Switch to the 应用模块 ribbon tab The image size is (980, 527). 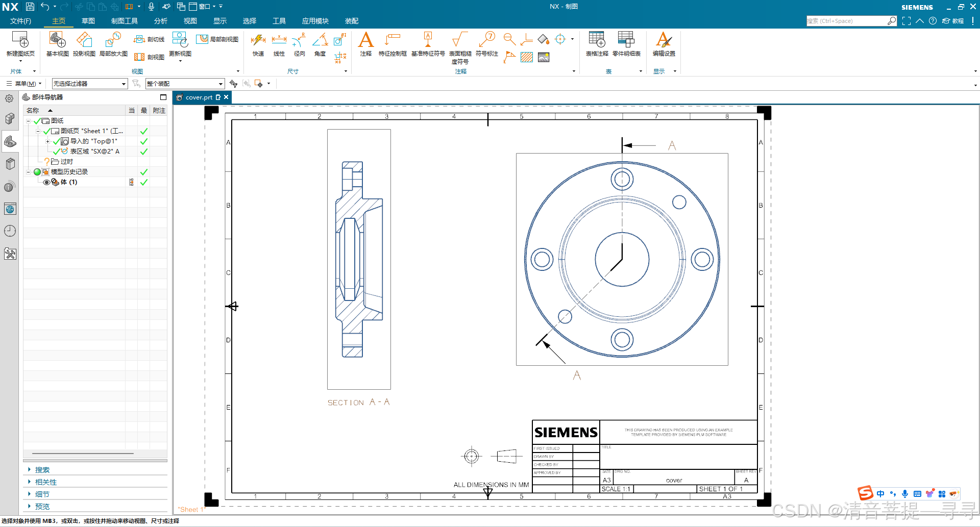315,21
